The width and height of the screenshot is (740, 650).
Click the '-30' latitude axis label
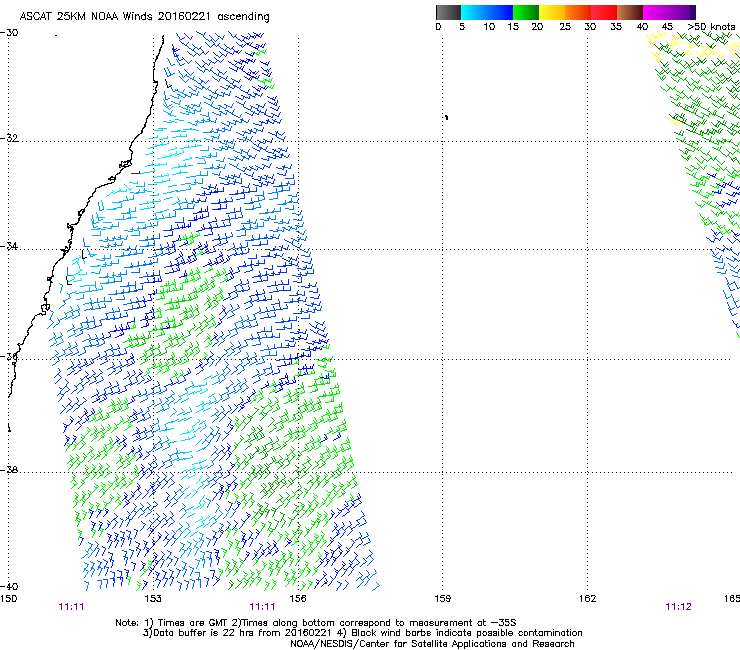tap(9, 33)
